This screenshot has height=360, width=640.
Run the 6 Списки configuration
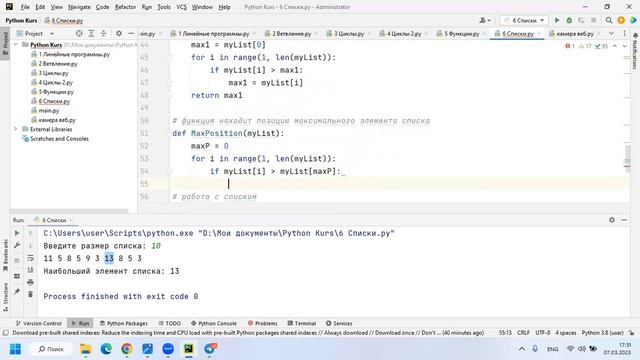point(557,20)
